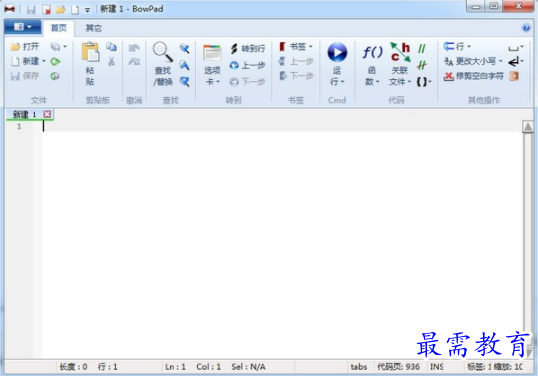Click the quick access new document icon
Screen dimensions: 538x376
(74, 9)
